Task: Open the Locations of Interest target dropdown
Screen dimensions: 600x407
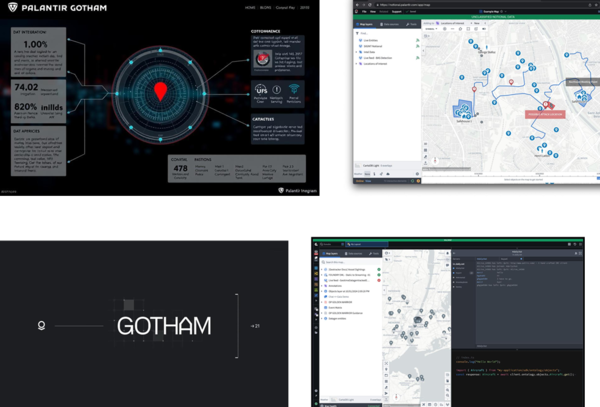Action: click(451, 23)
